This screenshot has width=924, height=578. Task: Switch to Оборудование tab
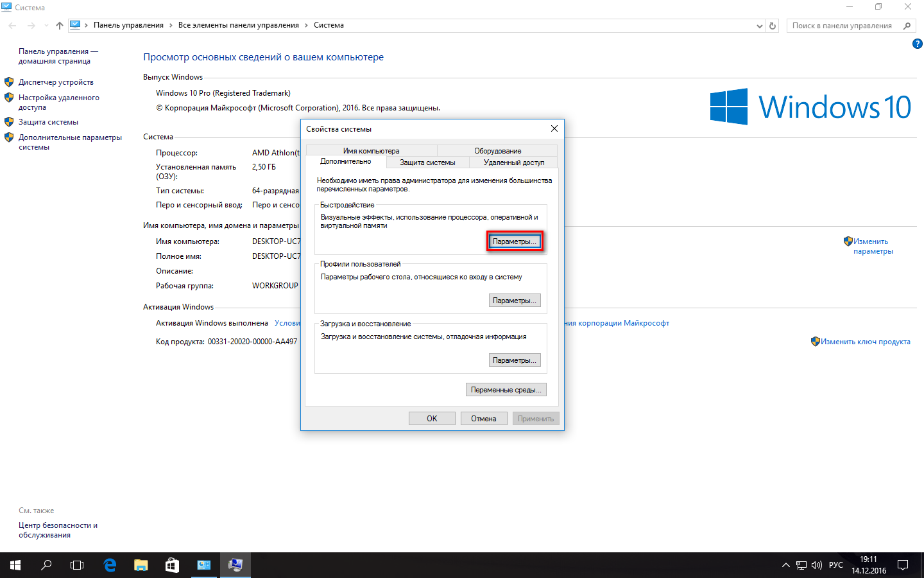497,151
